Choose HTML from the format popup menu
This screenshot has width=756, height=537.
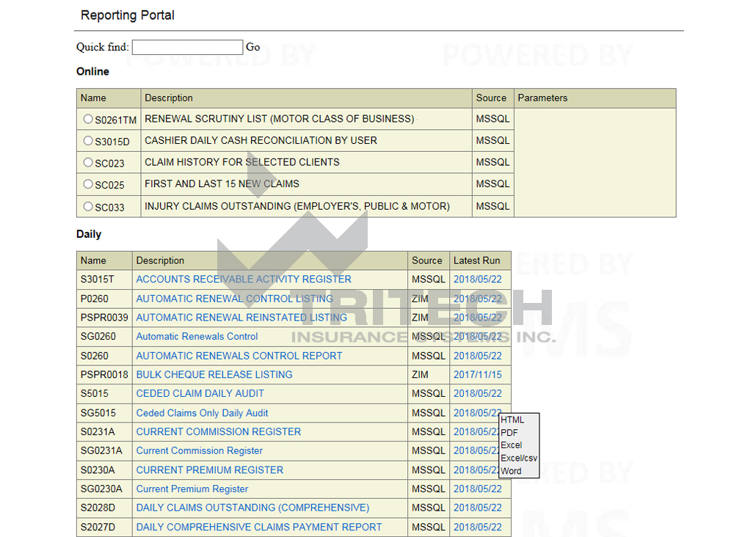click(512, 420)
